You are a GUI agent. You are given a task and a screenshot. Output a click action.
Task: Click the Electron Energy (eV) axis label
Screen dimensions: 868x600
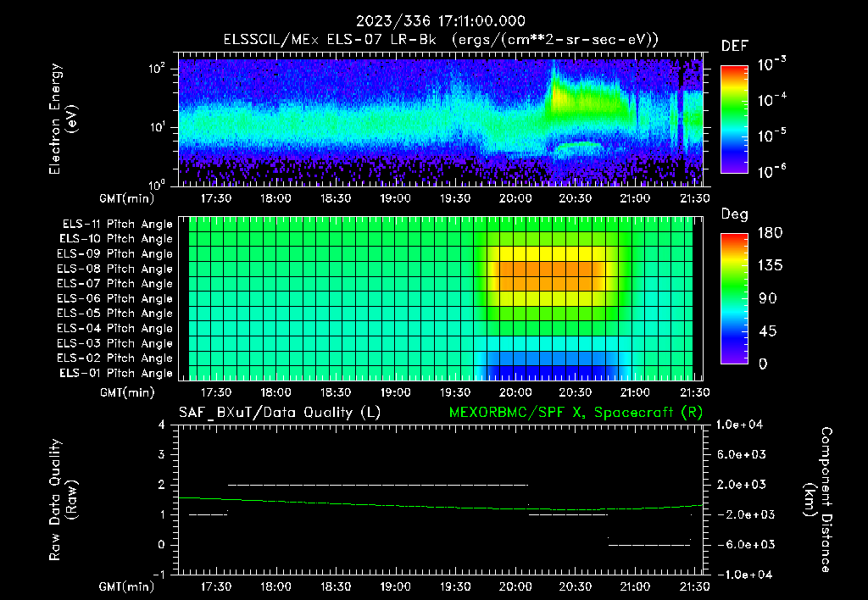[63, 119]
